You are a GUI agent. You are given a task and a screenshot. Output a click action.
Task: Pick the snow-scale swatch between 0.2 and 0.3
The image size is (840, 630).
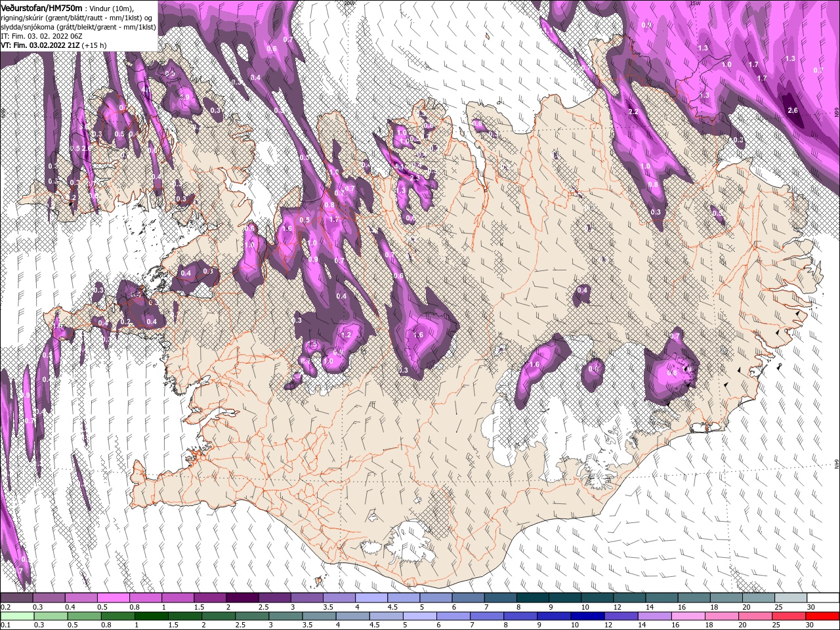[x=17, y=597]
